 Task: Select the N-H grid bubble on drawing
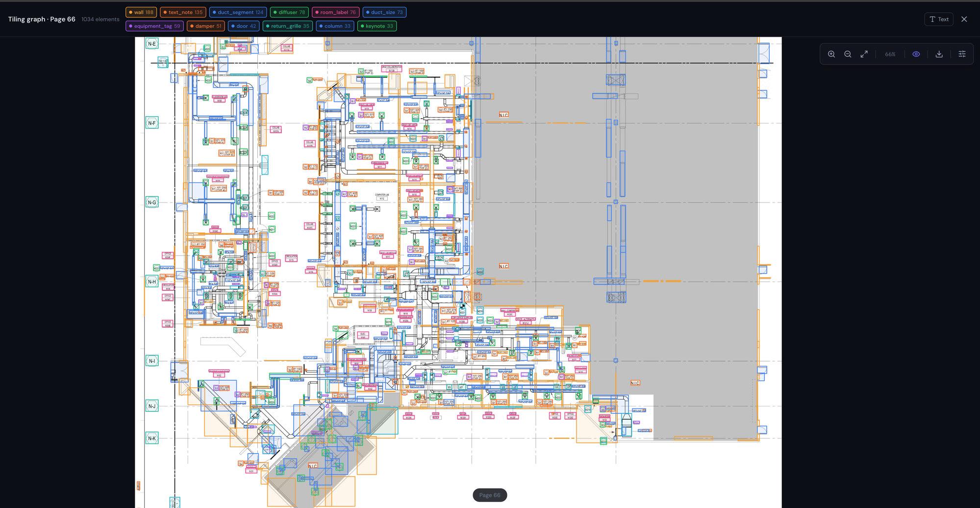tap(152, 282)
